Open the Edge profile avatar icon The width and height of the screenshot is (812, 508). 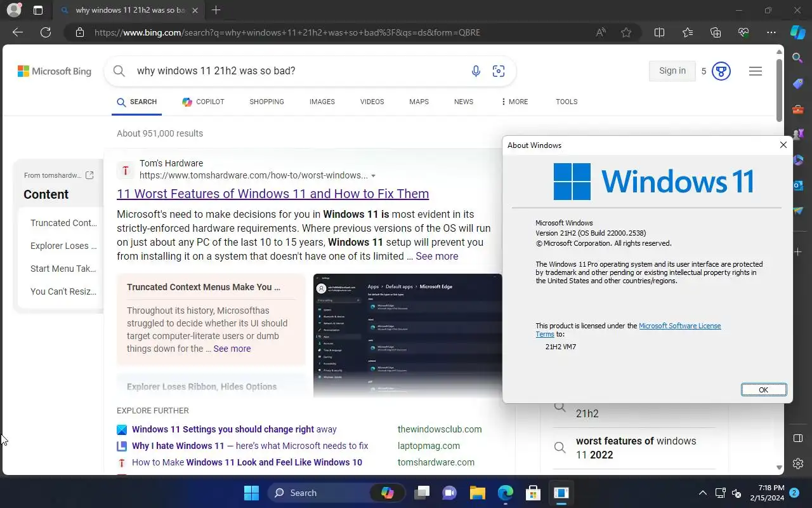(x=13, y=10)
